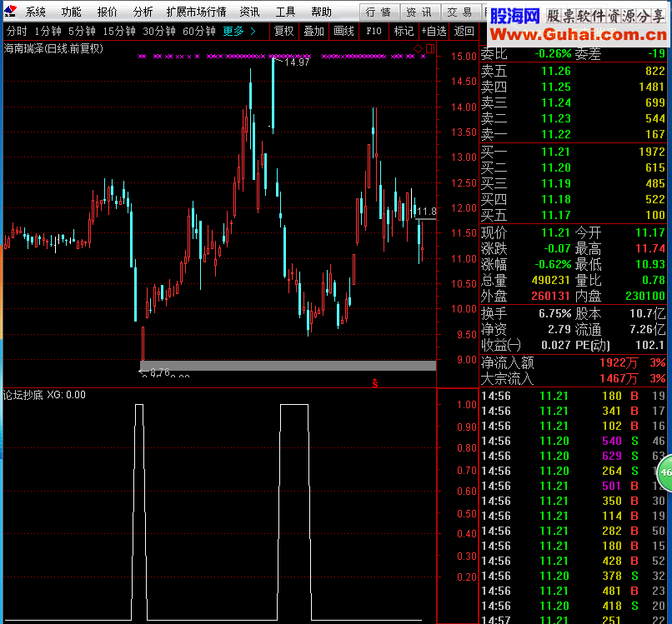Click the 14.97 high price label
This screenshot has width=672, height=624.
tap(297, 62)
